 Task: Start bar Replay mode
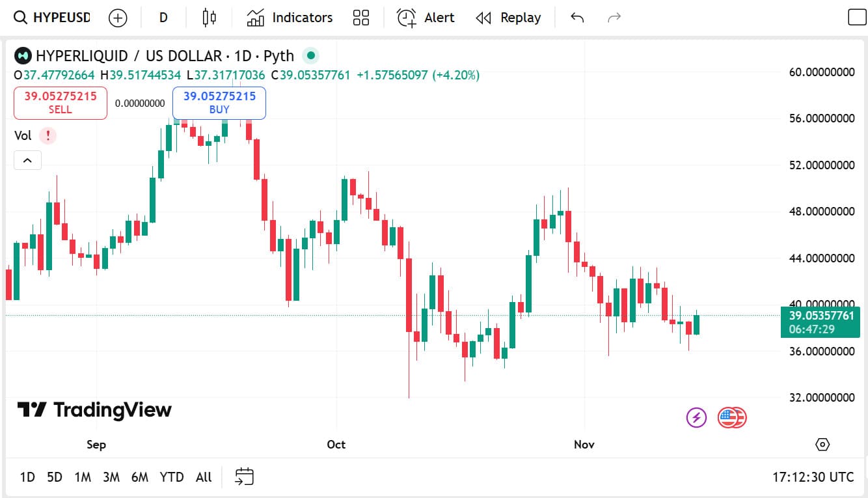point(508,18)
